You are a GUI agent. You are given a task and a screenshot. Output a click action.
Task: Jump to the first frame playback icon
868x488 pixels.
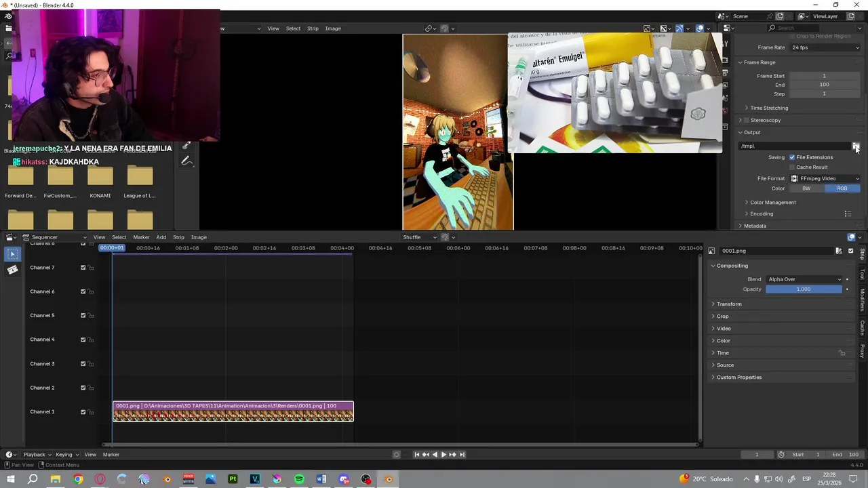click(x=417, y=455)
